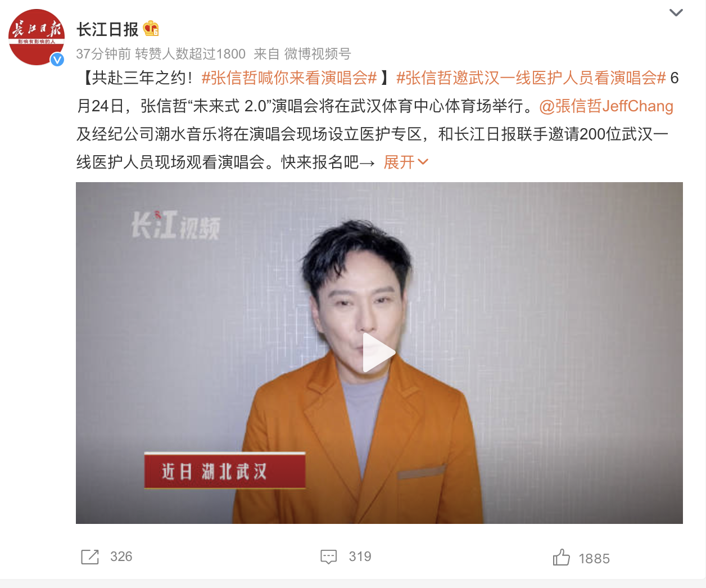
Task: Click the 37分钟前 timestamp
Action: pos(103,54)
